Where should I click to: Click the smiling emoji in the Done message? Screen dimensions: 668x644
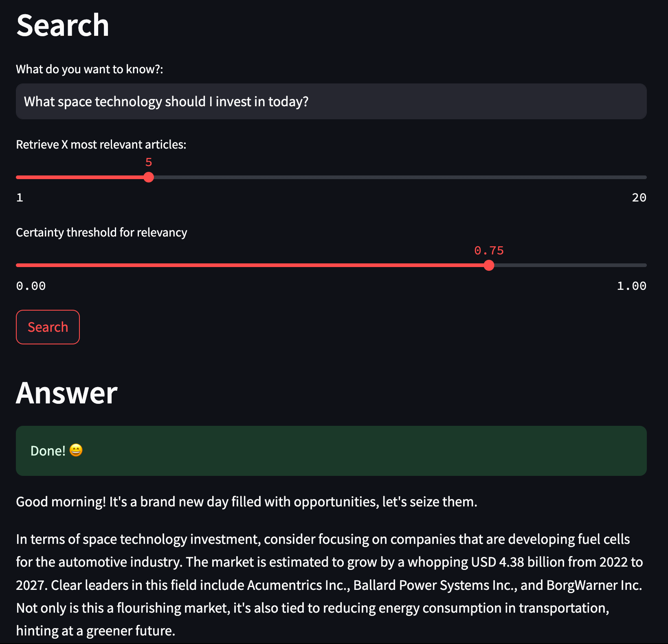76,451
